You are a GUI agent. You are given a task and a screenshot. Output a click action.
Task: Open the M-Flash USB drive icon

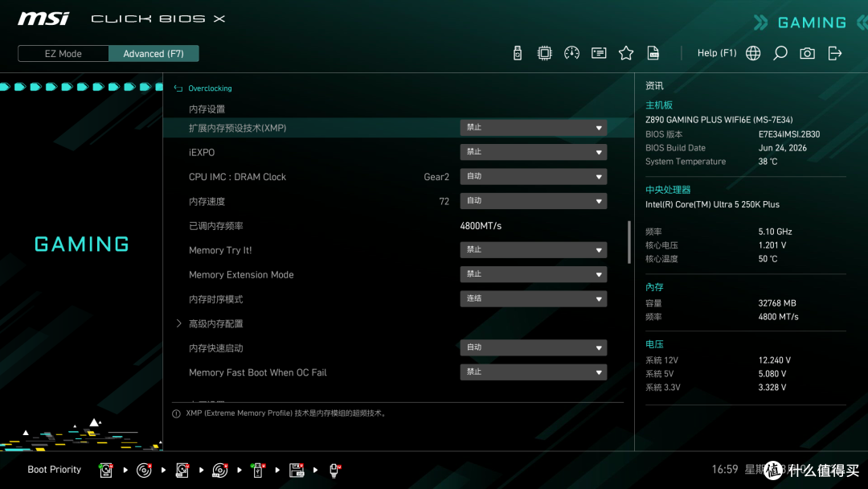518,53
